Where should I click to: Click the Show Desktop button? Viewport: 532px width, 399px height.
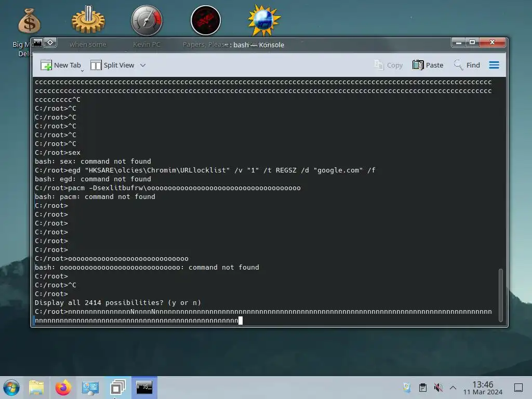coord(518,388)
